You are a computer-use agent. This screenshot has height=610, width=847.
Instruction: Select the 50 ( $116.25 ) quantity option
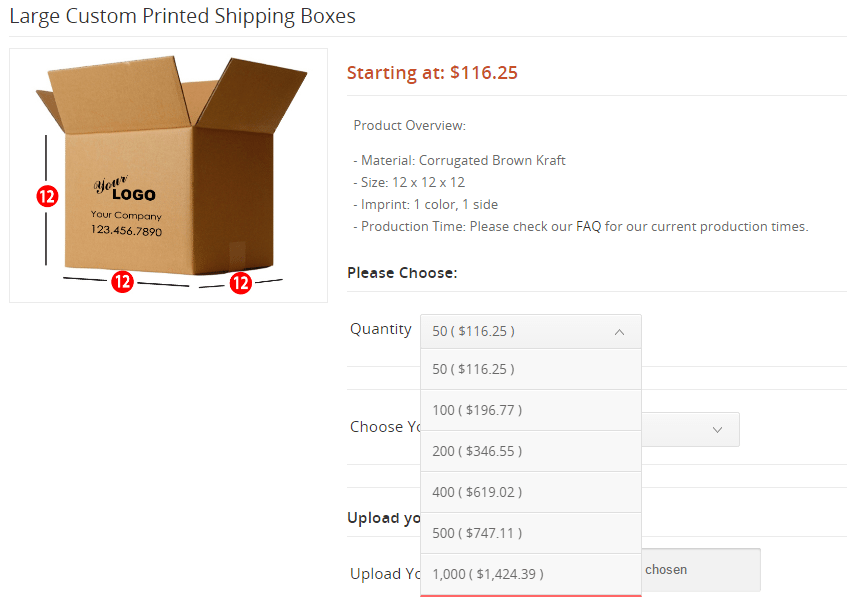[531, 369]
